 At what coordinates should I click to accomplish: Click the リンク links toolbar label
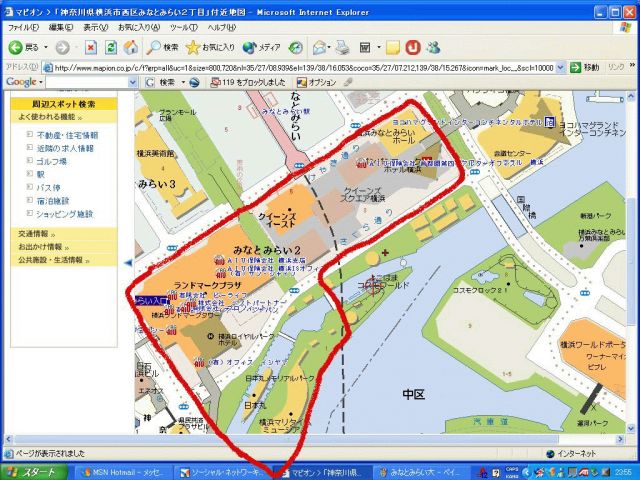coord(616,67)
